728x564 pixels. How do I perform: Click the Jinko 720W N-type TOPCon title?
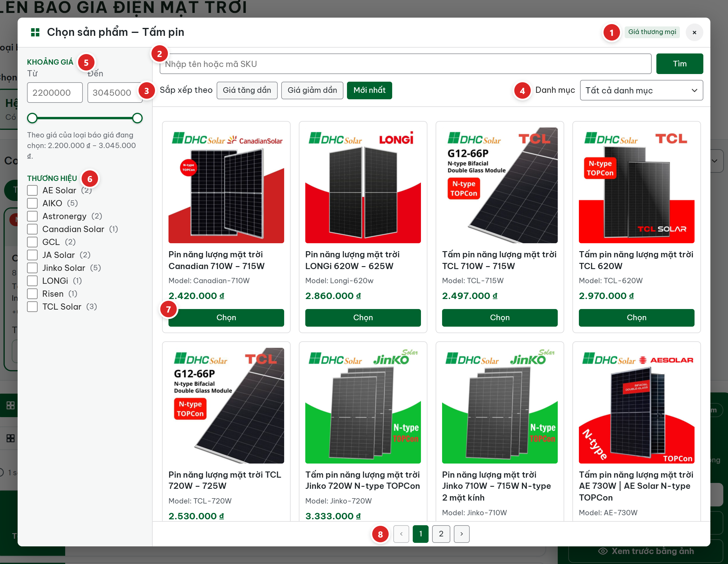(363, 480)
